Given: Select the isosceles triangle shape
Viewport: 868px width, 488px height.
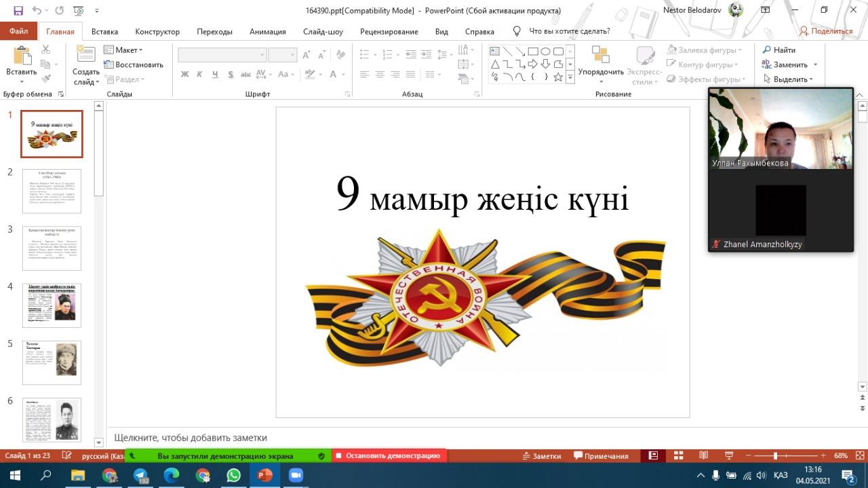Looking at the screenshot, I should click(495, 64).
